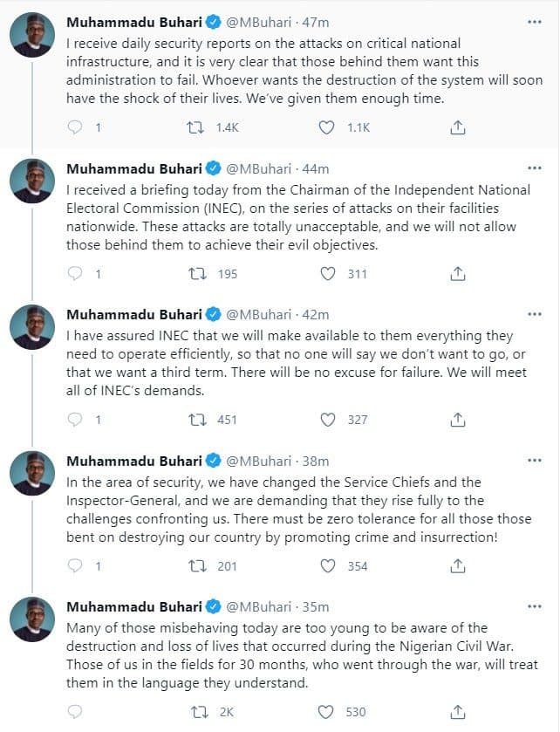
Task: Like the 35m tweet with 530 likes
Action: click(325, 712)
